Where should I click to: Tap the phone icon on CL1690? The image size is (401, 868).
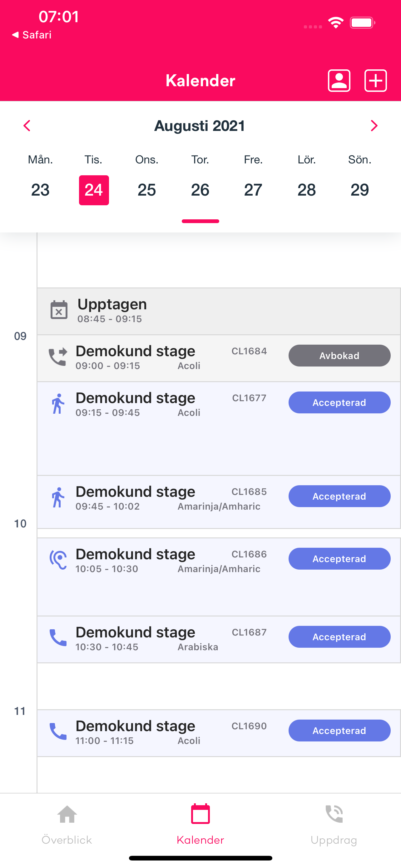click(58, 731)
